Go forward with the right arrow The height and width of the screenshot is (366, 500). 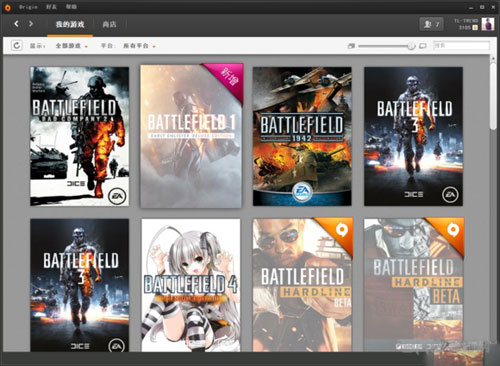pyautogui.click(x=31, y=24)
